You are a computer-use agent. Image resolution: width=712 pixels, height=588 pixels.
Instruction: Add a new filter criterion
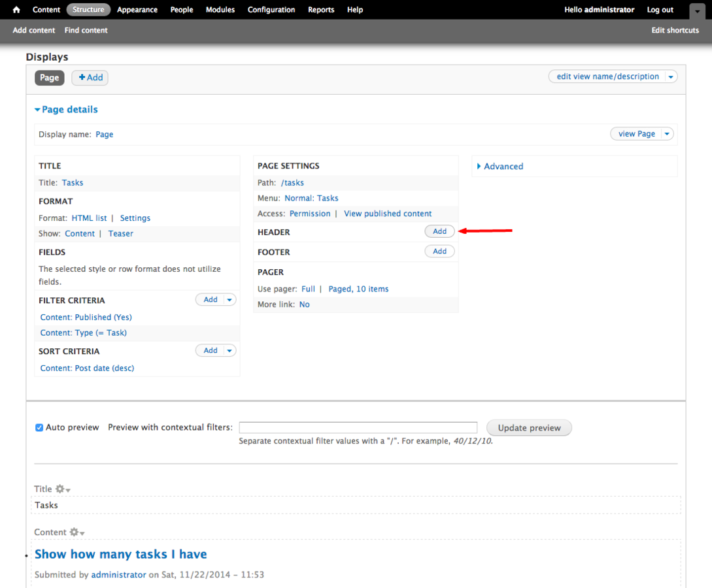[211, 299]
